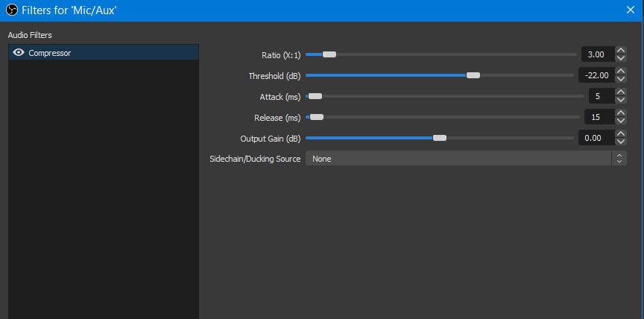Increase Output Gain with up arrow
Image resolution: width=644 pixels, height=319 pixels.
[621, 134]
